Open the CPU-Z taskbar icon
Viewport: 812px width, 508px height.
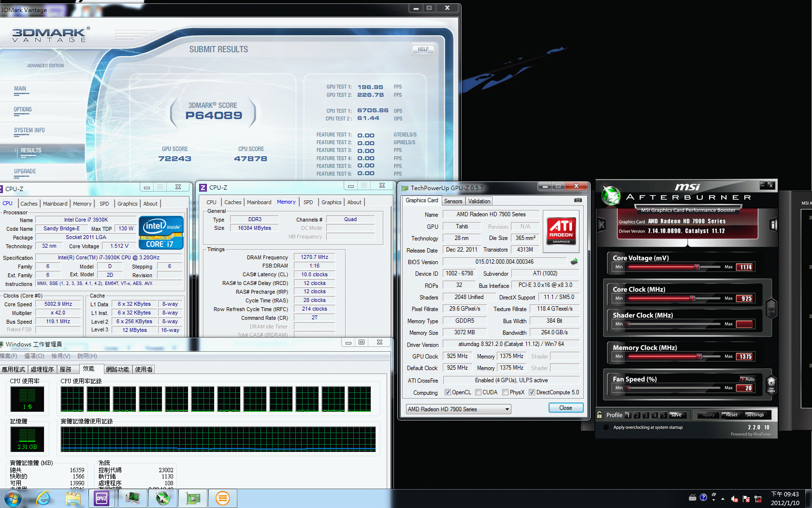point(101,498)
